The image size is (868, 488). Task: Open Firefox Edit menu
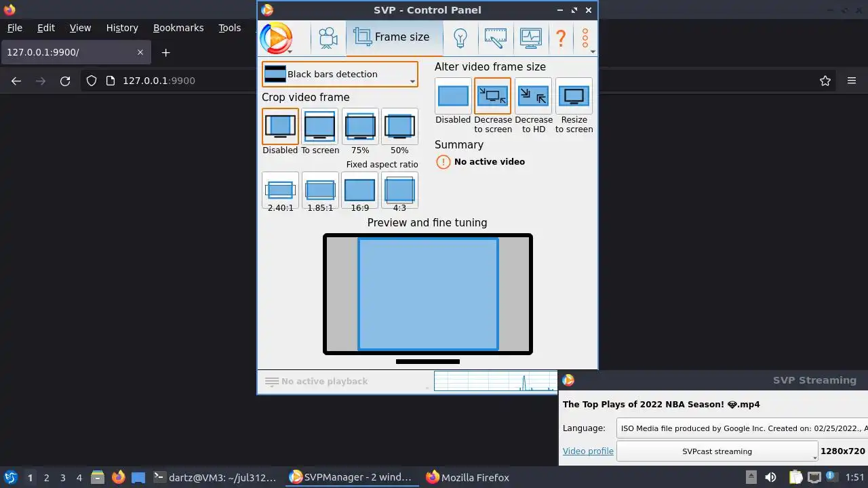46,28
